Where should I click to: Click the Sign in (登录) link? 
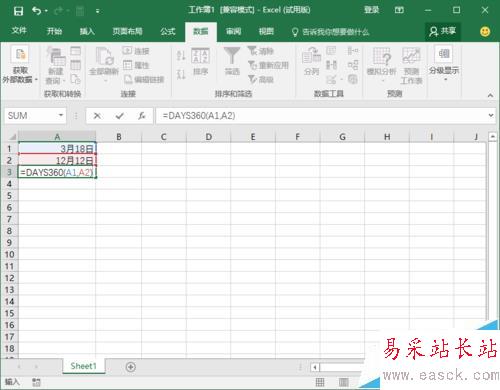pyautogui.click(x=371, y=10)
